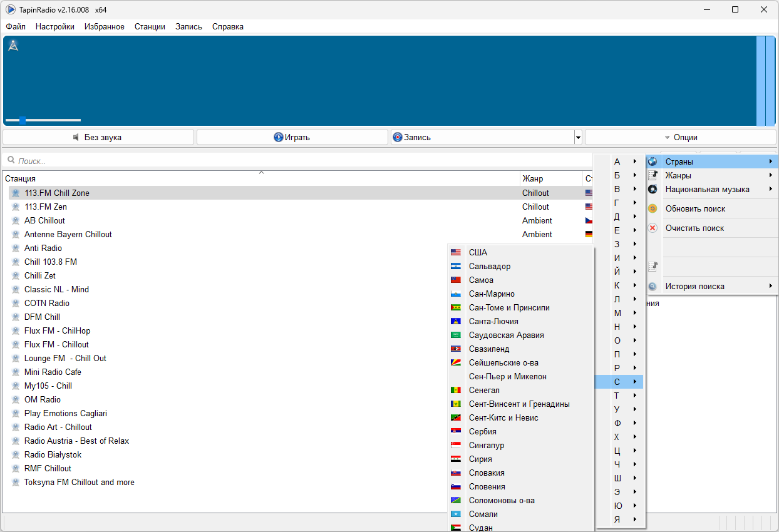
Task: Choose Очистить поиск from the options menu
Action: [712, 228]
